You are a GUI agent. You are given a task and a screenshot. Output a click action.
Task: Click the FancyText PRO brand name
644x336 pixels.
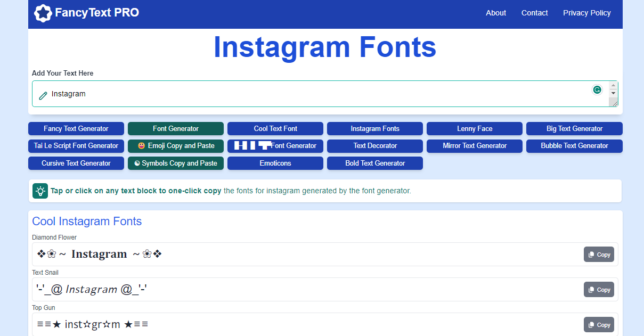[97, 13]
